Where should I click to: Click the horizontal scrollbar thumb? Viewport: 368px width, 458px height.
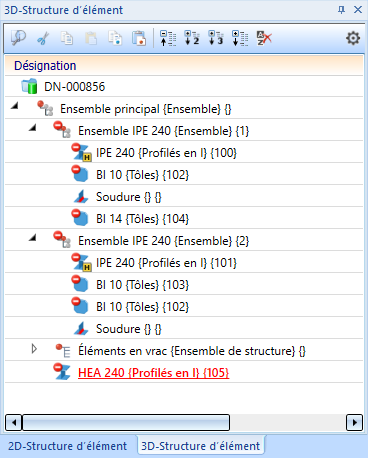tap(126, 423)
